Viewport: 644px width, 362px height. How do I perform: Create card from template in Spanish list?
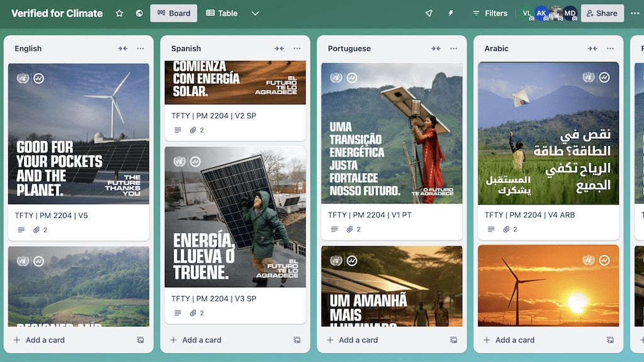(x=297, y=340)
